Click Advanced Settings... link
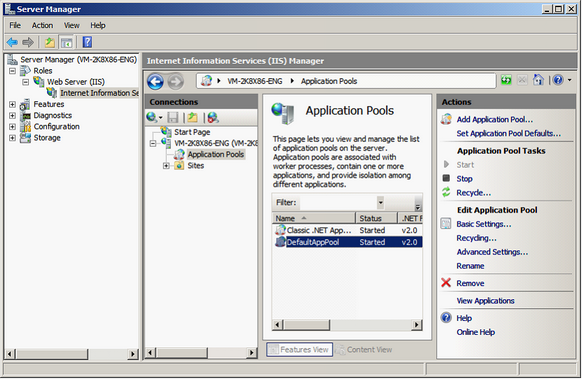 pyautogui.click(x=492, y=252)
